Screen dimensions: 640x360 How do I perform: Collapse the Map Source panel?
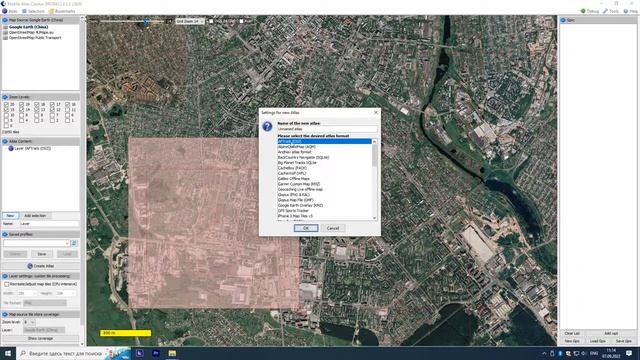[5, 20]
